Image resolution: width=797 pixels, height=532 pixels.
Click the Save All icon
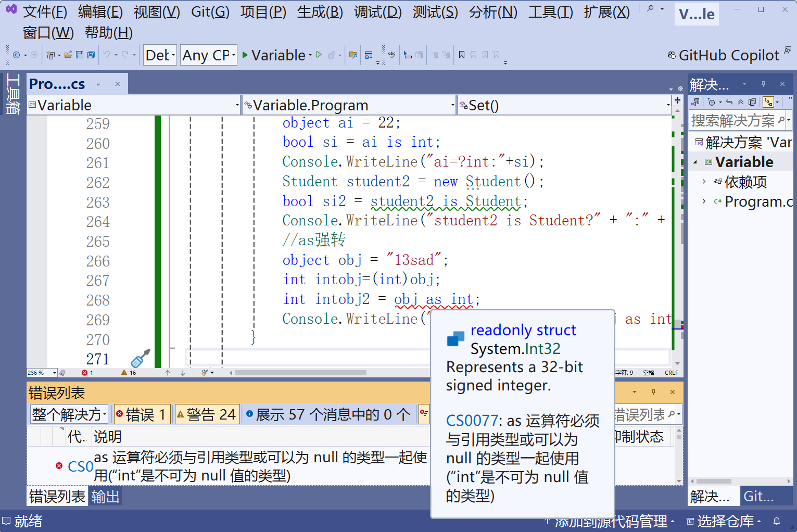[91, 55]
